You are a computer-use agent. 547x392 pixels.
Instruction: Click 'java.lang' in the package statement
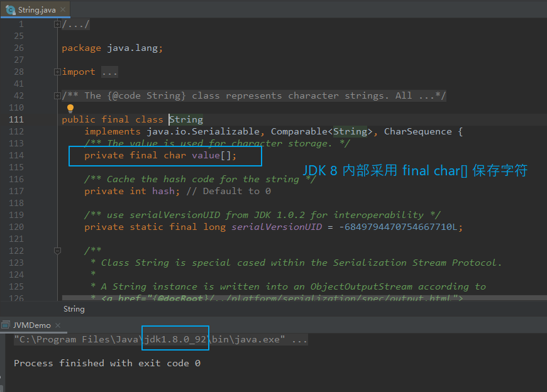click(132, 48)
